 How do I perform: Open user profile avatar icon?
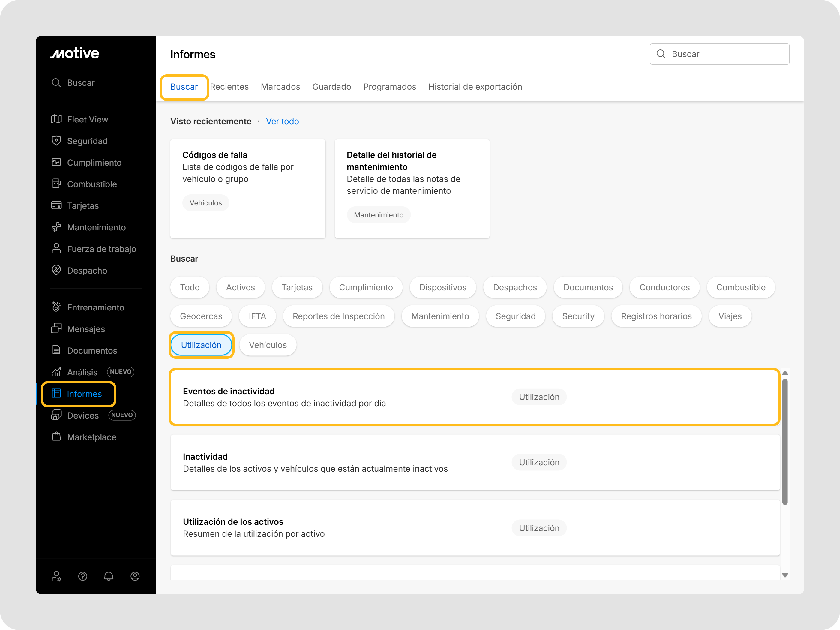(x=135, y=576)
